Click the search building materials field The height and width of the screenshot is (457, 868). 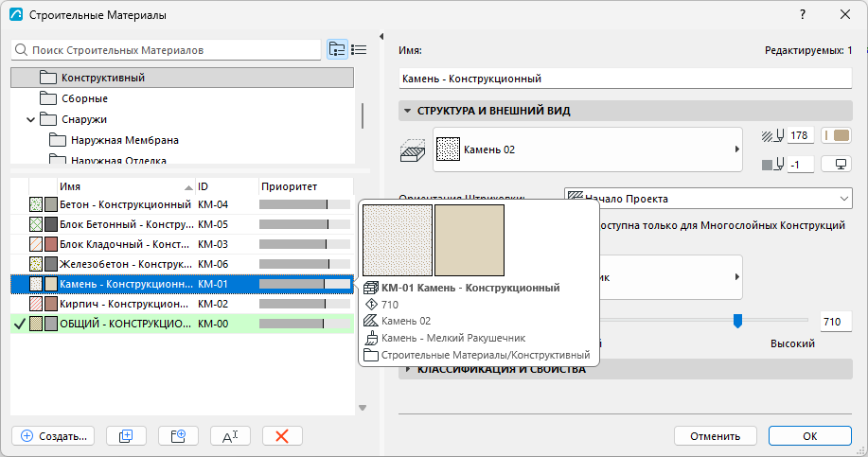point(166,50)
